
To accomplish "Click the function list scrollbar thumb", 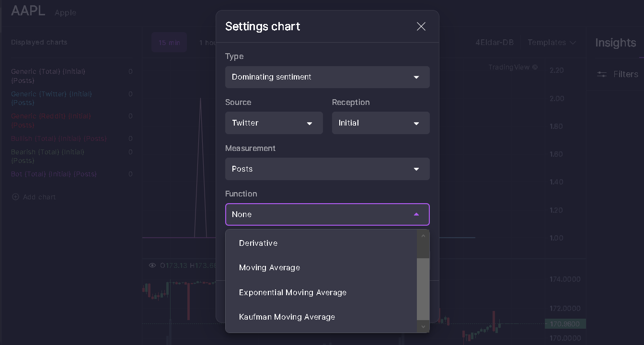I will [x=423, y=289].
